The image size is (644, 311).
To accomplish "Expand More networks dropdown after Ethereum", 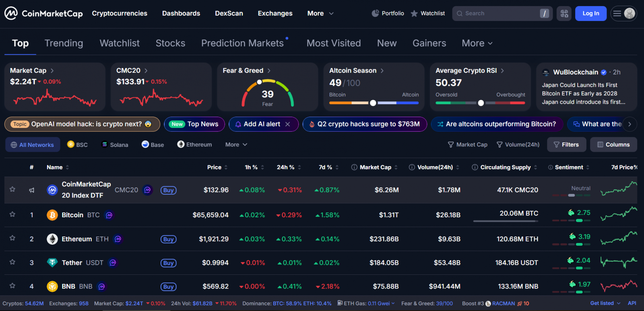I will coord(236,145).
